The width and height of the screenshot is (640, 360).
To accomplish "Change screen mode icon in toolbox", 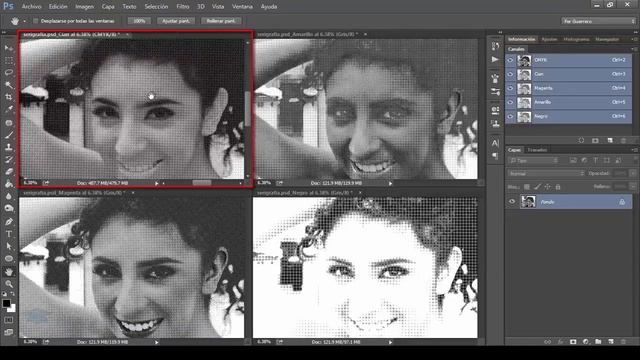I will 9,332.
